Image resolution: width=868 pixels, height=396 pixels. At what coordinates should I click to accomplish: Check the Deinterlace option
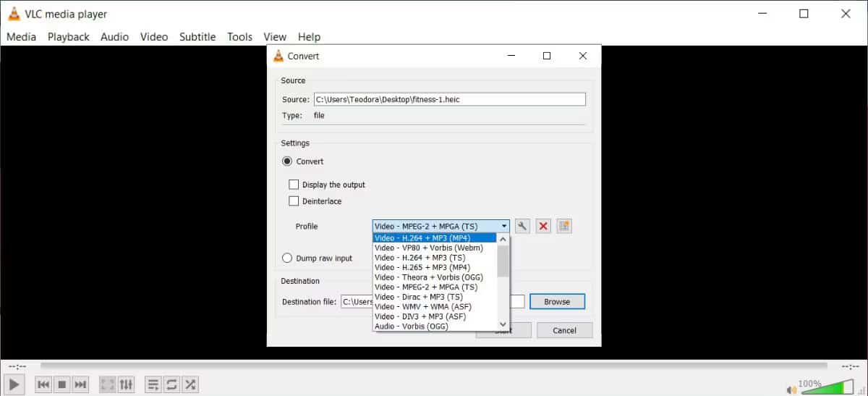coord(294,201)
